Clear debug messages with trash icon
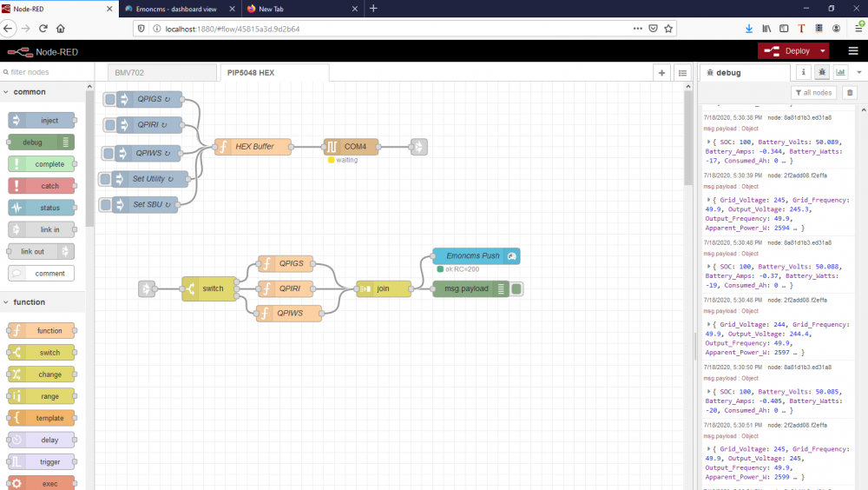868x490 pixels. [x=851, y=93]
